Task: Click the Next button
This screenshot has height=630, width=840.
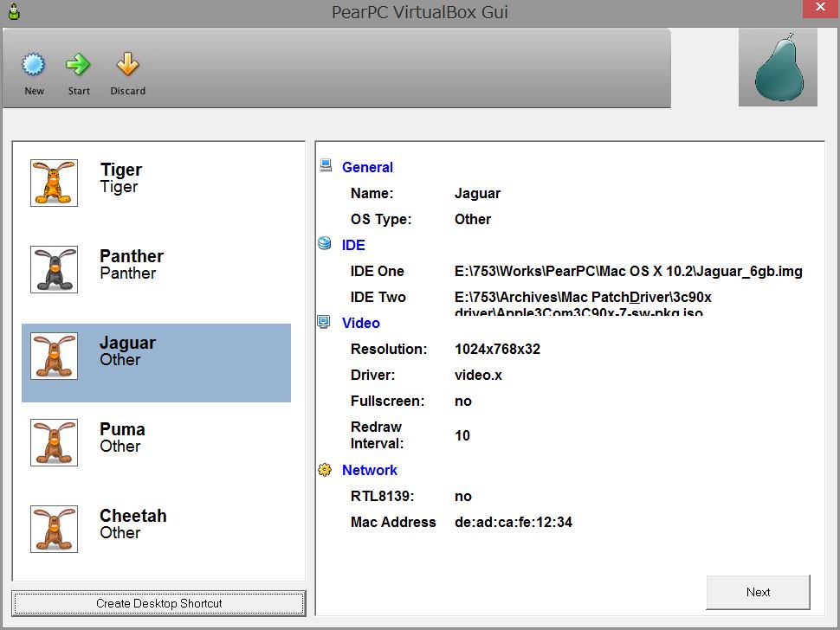Action: pos(758,592)
